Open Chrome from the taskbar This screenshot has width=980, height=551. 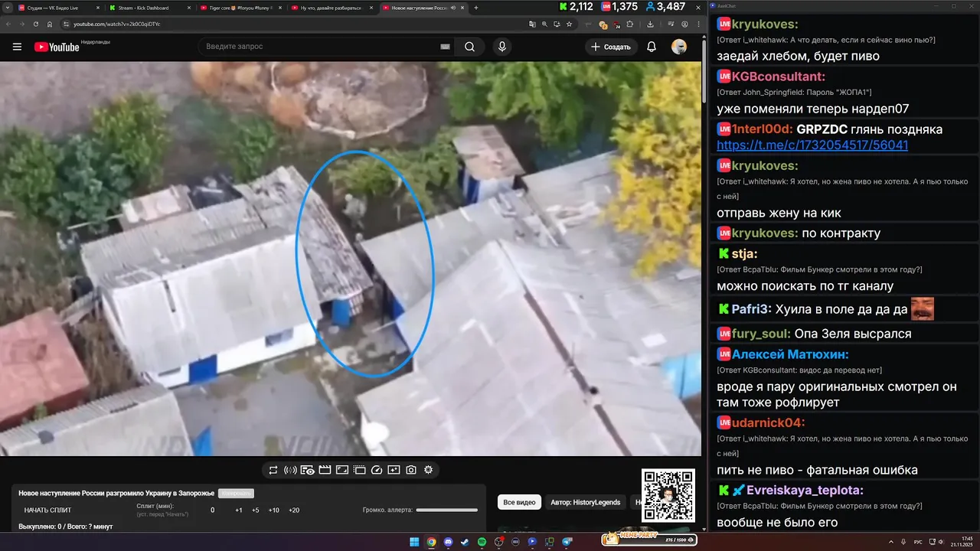point(431,542)
